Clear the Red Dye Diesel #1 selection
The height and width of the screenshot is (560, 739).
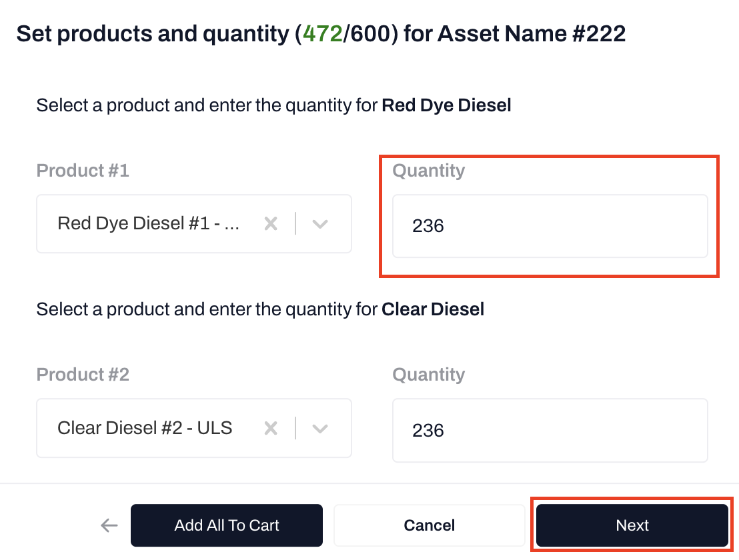coord(270,224)
